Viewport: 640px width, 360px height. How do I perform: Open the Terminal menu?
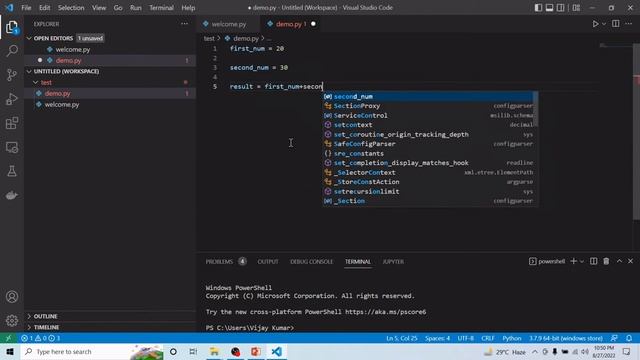click(x=161, y=8)
